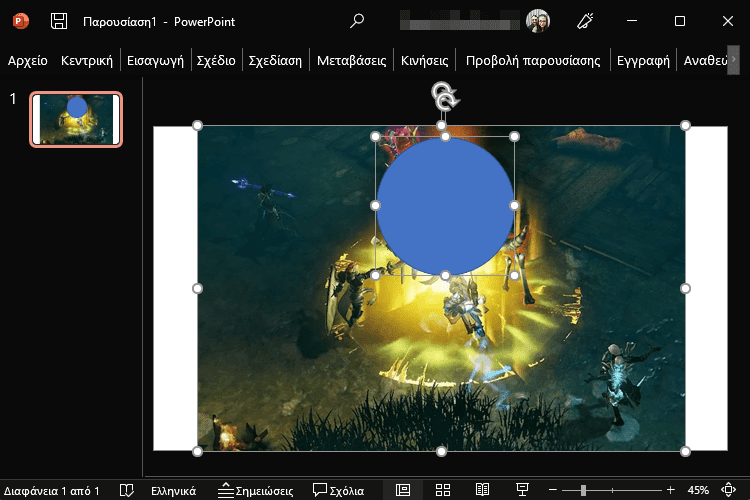The image size is (750, 500).
Task: Zoom out with the minus button
Action: (x=552, y=490)
